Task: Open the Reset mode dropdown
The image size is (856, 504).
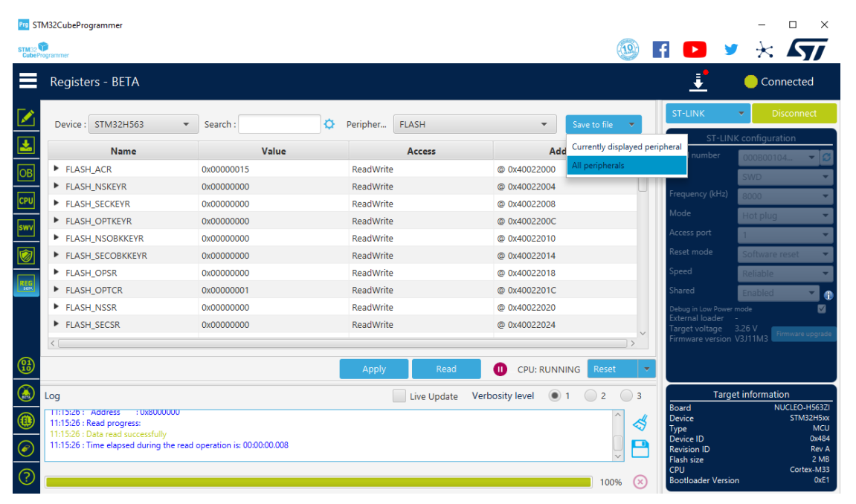Action: tap(785, 254)
